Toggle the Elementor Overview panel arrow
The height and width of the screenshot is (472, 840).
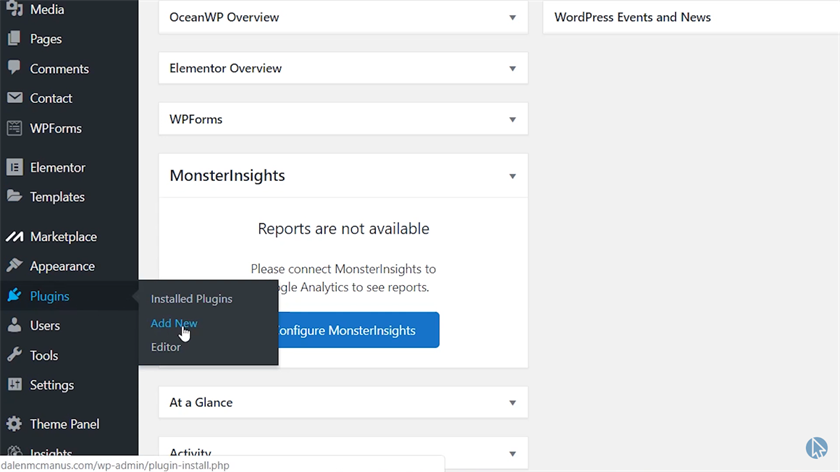pyautogui.click(x=512, y=69)
